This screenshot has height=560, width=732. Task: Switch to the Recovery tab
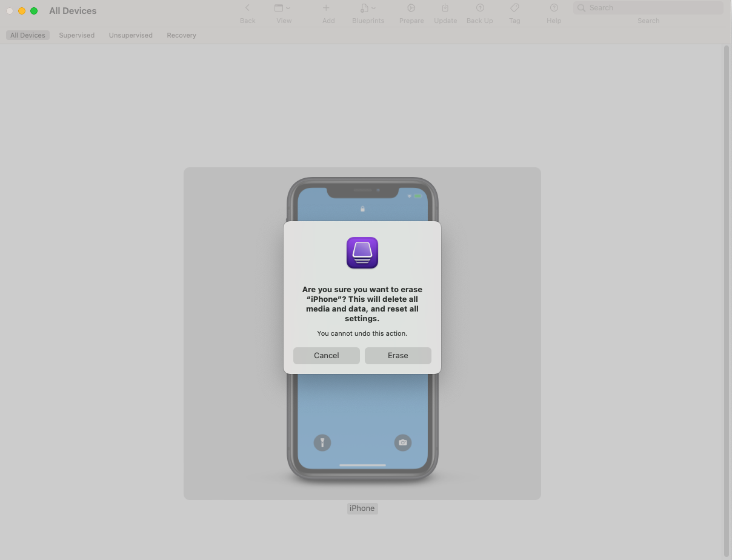click(182, 35)
